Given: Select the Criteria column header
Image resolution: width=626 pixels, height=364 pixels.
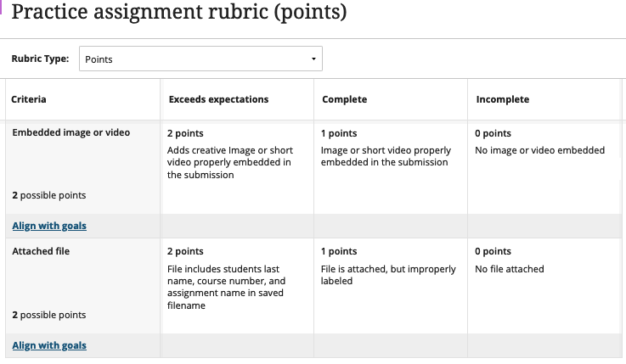Looking at the screenshot, I should (x=29, y=99).
